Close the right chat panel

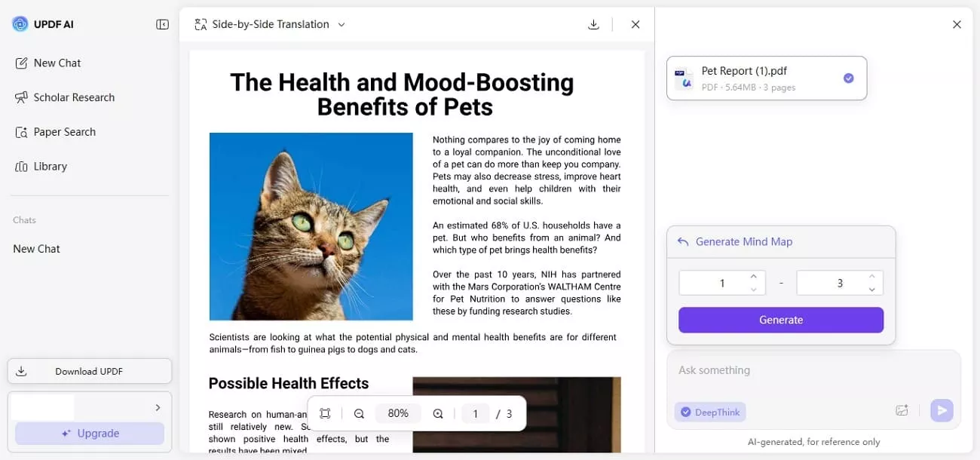tap(957, 24)
